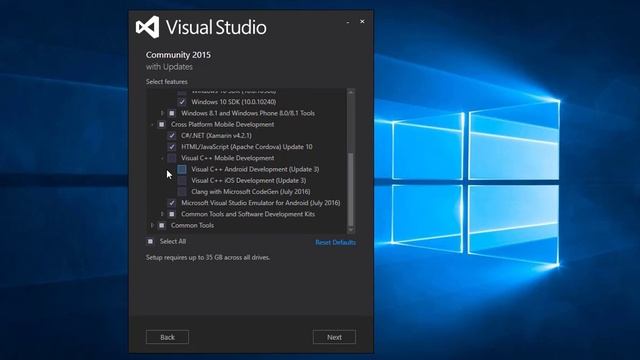Toggle Windows 8.1 and Windows Phone Tools checkbox
Viewport: 640px width, 360px height.
(x=172, y=113)
